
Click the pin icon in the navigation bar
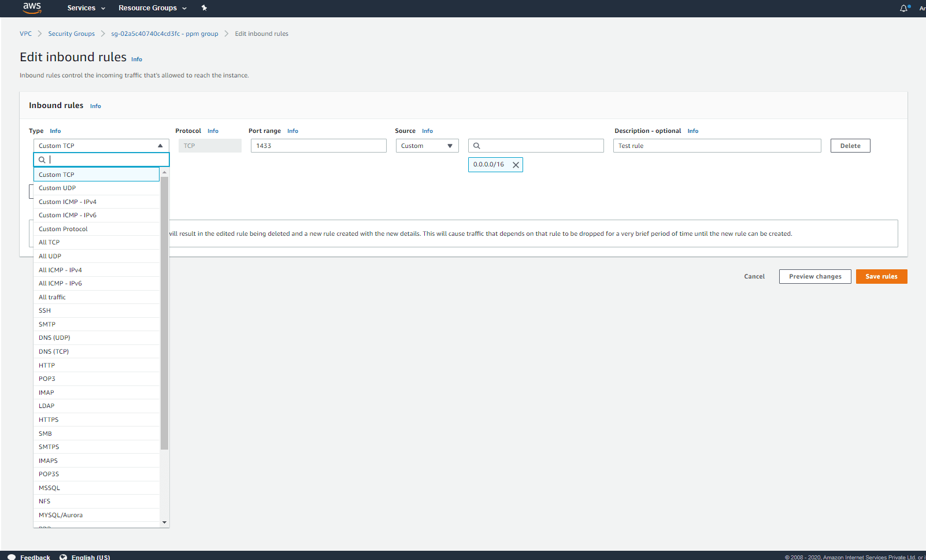204,8
